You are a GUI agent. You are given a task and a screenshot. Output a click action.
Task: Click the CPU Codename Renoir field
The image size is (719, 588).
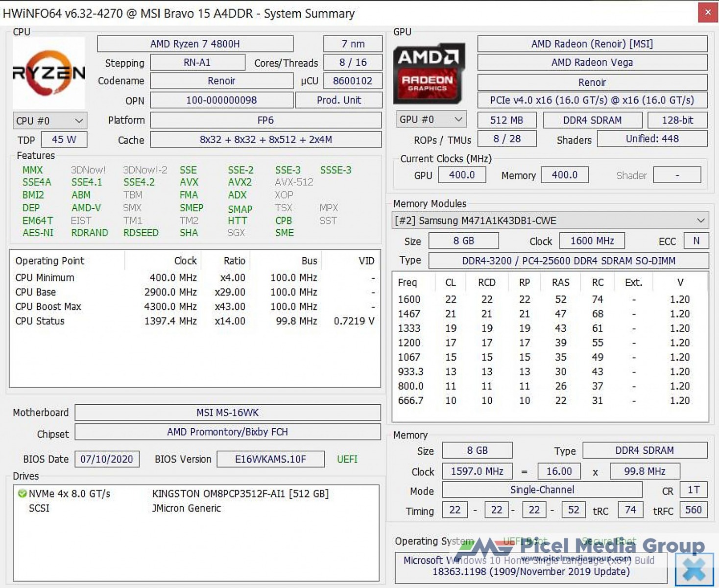(x=221, y=81)
